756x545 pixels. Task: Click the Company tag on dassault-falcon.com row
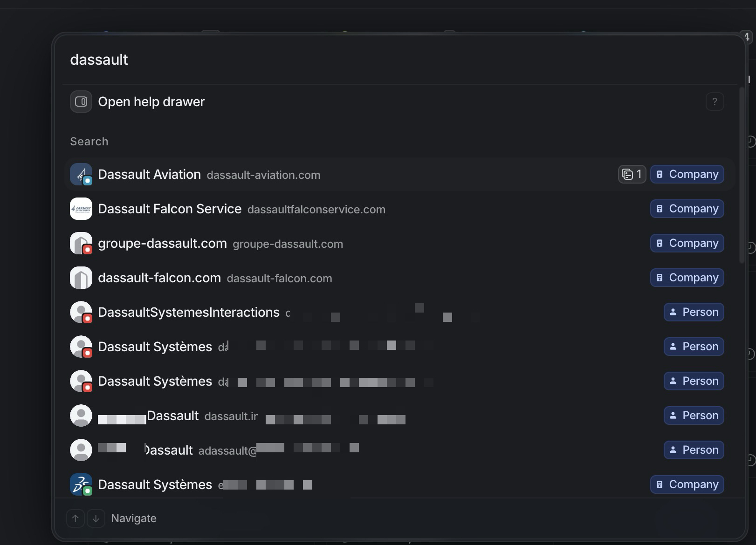(x=687, y=278)
